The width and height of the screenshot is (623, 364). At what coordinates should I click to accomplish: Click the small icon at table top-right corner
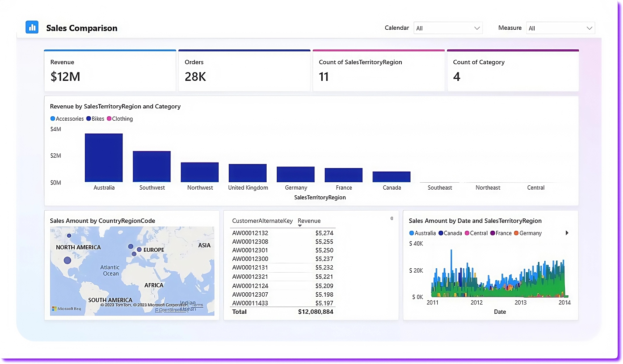(x=392, y=218)
